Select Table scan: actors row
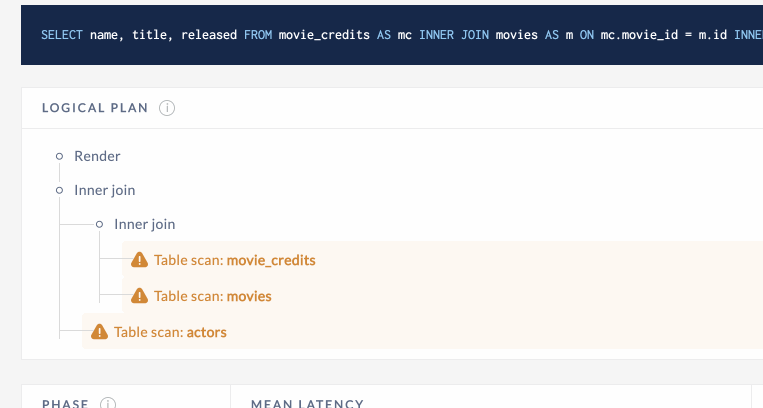Screen dimensions: 763x408 click(x=422, y=332)
